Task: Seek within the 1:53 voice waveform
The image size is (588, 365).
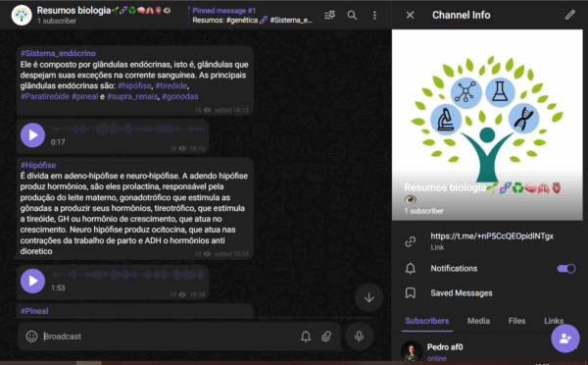Action: pyautogui.click(x=127, y=275)
